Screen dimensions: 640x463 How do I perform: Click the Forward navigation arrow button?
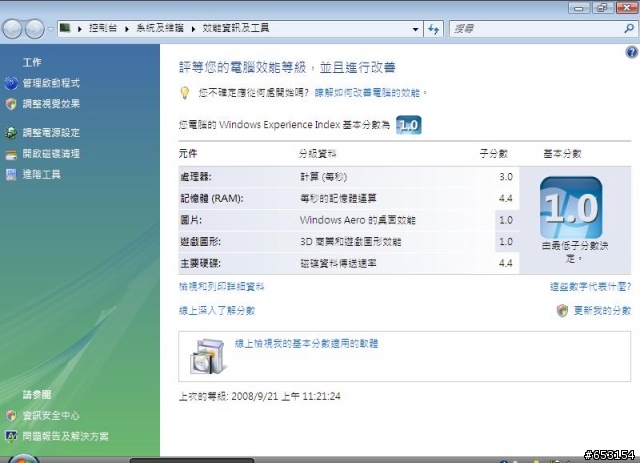[x=35, y=29]
